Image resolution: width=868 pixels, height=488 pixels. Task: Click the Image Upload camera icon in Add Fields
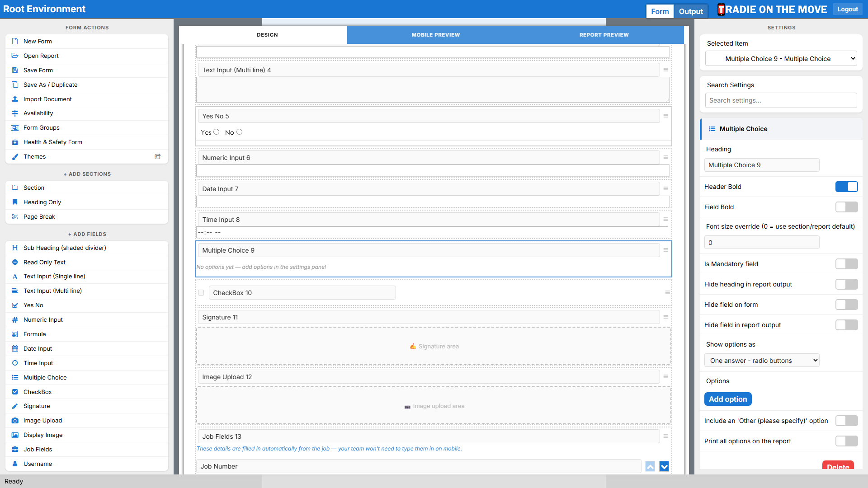coord(15,420)
